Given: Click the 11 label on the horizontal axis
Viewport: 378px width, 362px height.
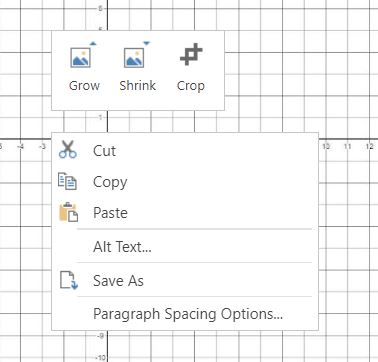Looking at the screenshot, I should pyautogui.click(x=348, y=146).
